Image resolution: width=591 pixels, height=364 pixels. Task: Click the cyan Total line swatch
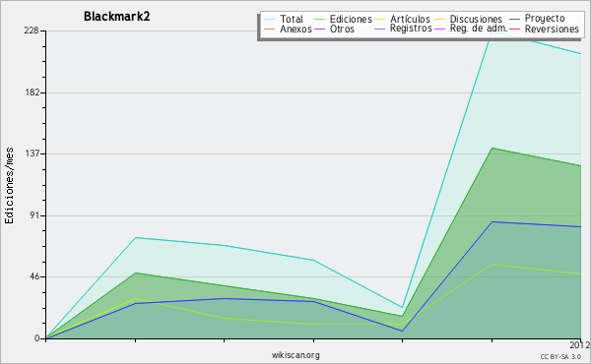270,19
